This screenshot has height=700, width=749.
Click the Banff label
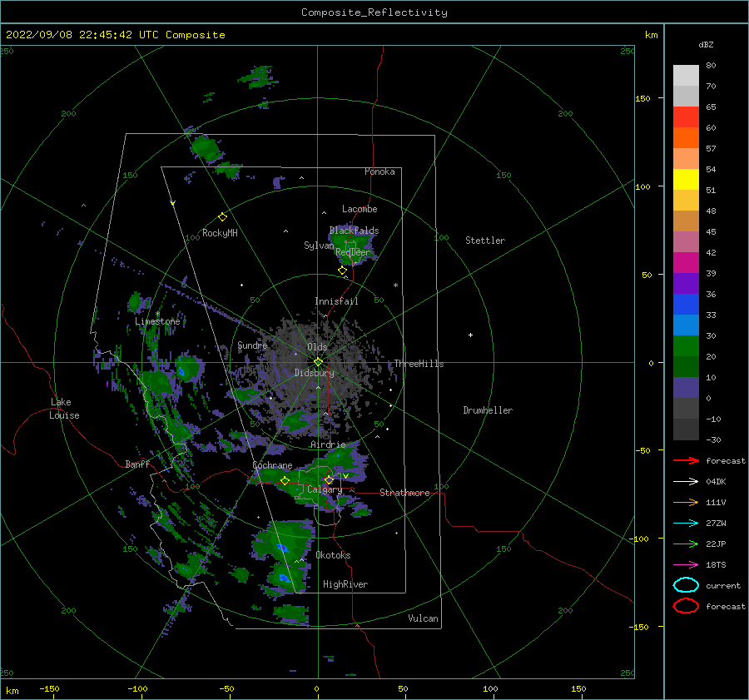coord(137,464)
